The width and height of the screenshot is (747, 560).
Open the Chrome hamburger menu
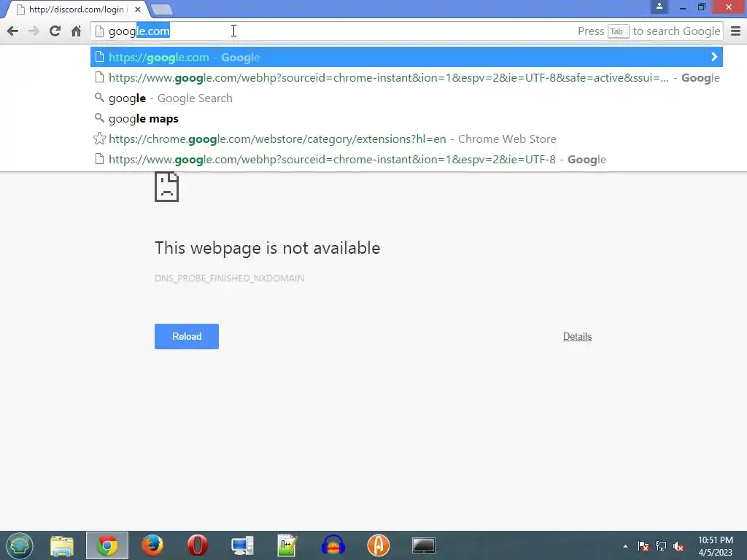point(735,31)
